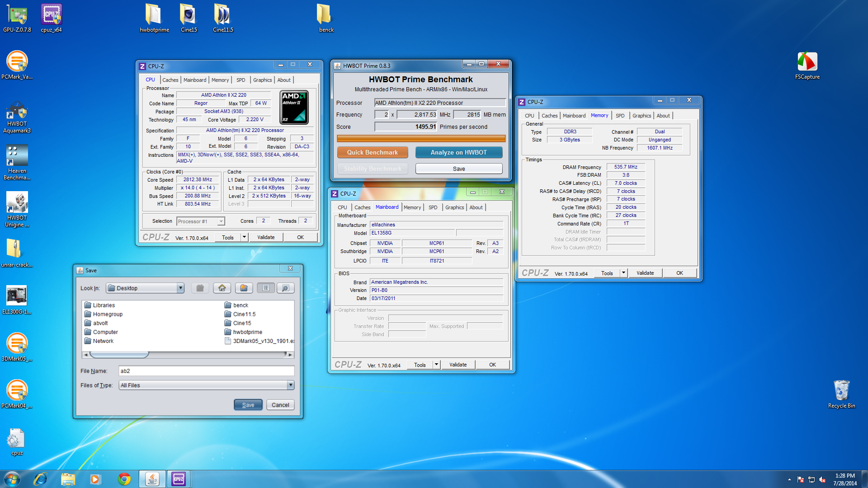
Task: Show hidden system tray icons
Action: 789,479
